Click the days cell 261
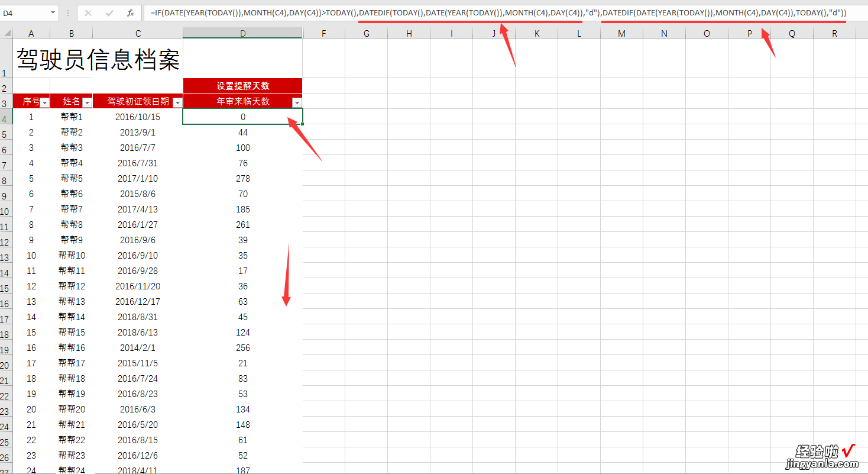 pos(243,225)
